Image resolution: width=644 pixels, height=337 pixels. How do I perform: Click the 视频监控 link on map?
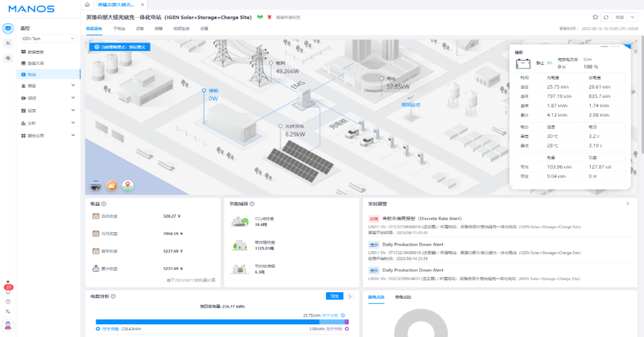pos(411,105)
